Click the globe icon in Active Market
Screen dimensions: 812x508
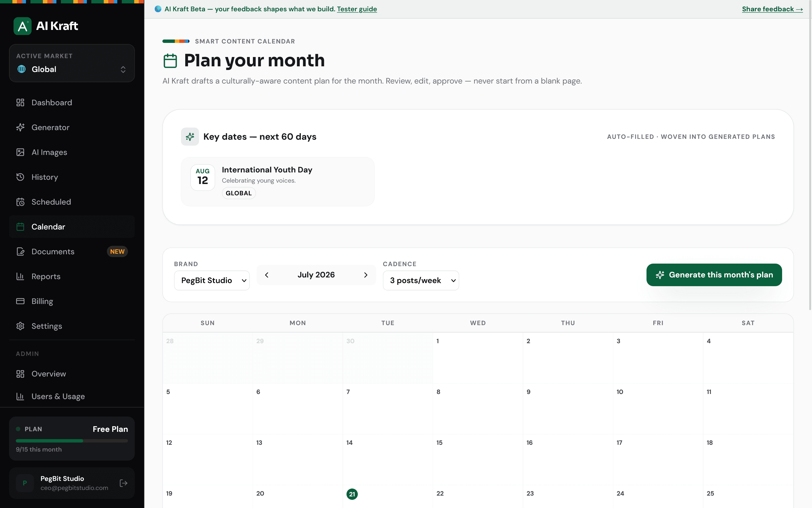coord(21,69)
